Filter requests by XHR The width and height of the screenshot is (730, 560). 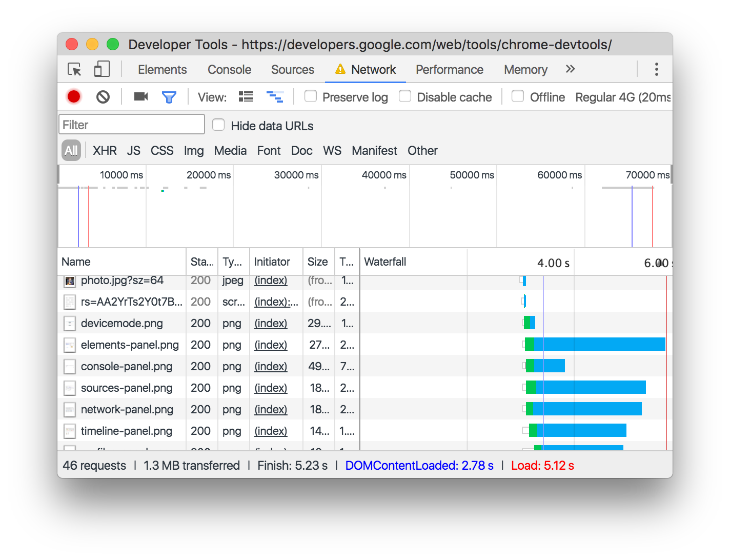tap(105, 151)
